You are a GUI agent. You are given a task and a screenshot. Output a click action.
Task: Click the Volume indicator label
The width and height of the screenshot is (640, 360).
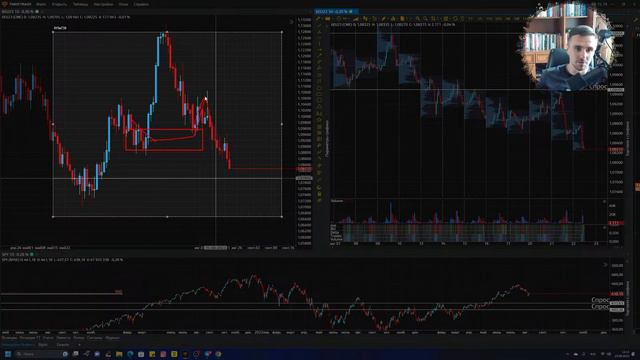click(337, 201)
